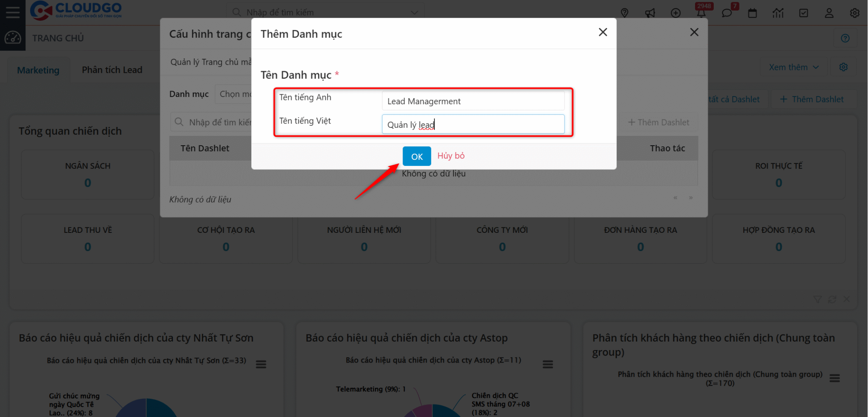This screenshot has height=417, width=868.
Task: Expand the global search dropdown arrow
Action: pyautogui.click(x=414, y=13)
